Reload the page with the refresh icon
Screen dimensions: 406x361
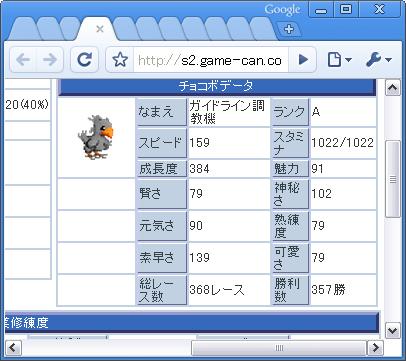[85, 60]
